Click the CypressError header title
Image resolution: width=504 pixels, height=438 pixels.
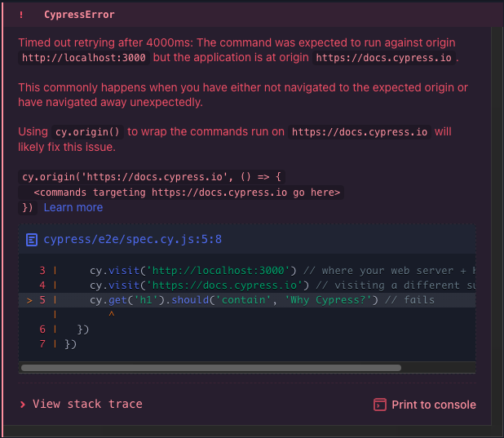click(x=79, y=15)
